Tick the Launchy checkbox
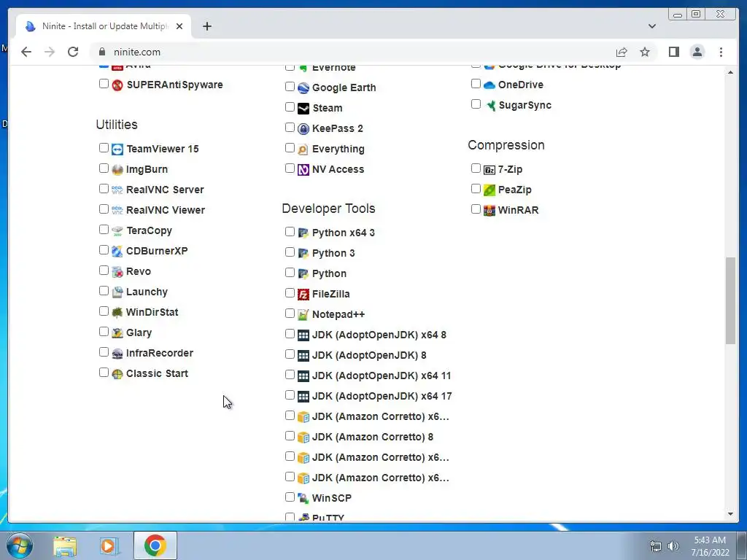The width and height of the screenshot is (747, 560). [104, 290]
